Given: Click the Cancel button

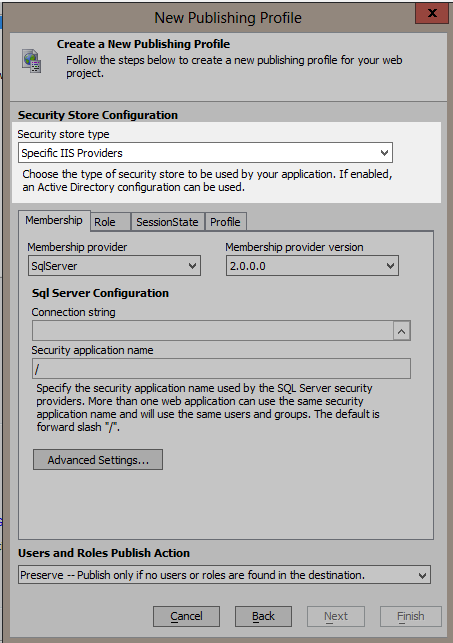Looking at the screenshot, I should coord(187,616).
